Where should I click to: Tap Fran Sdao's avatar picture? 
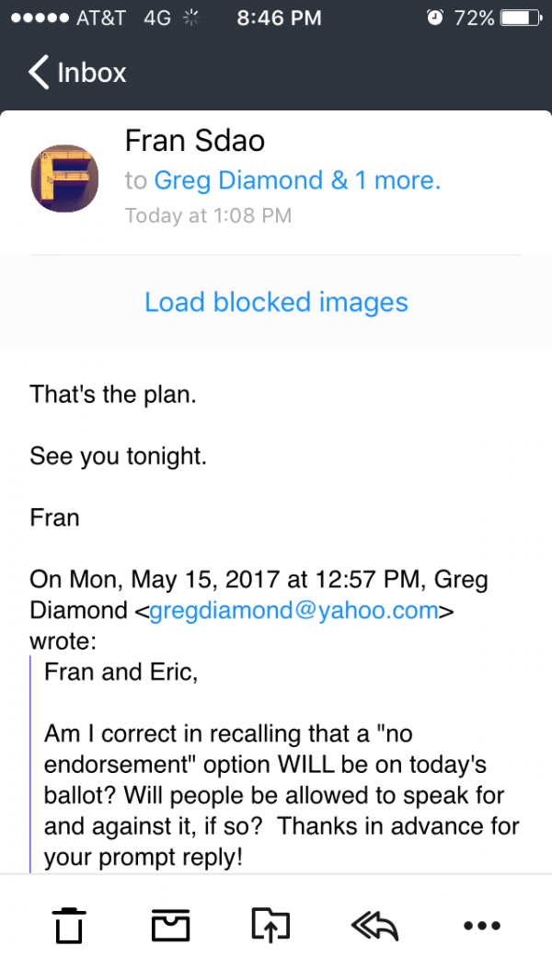(64, 179)
